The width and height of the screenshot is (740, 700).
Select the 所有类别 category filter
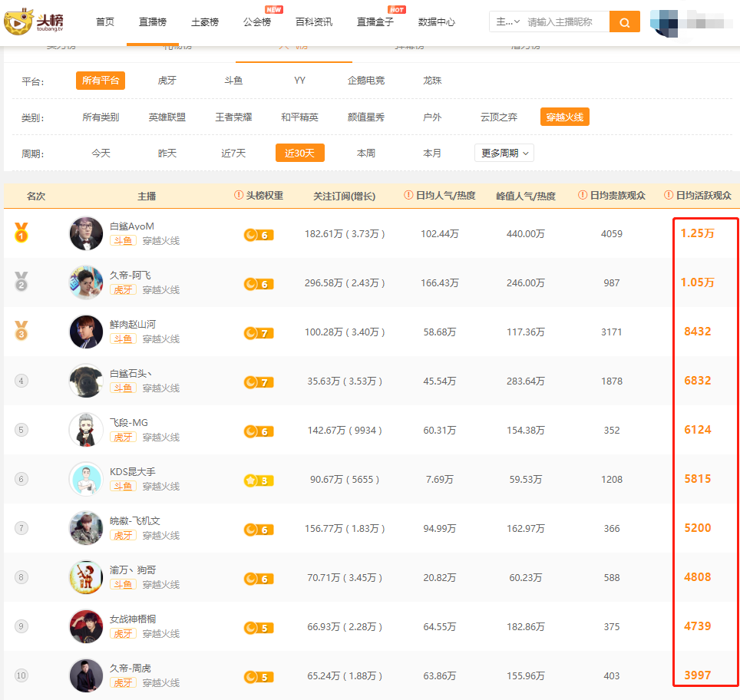point(101,117)
